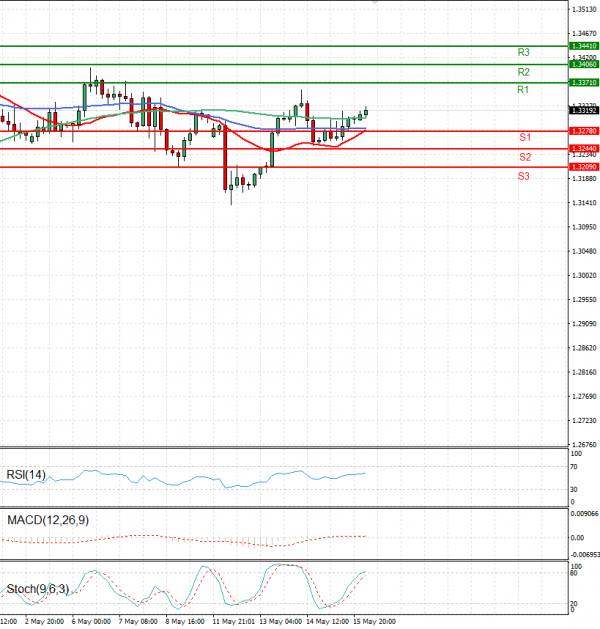The width and height of the screenshot is (600, 629).
Task: Click the 1.27230 price axis value
Action: click(584, 421)
